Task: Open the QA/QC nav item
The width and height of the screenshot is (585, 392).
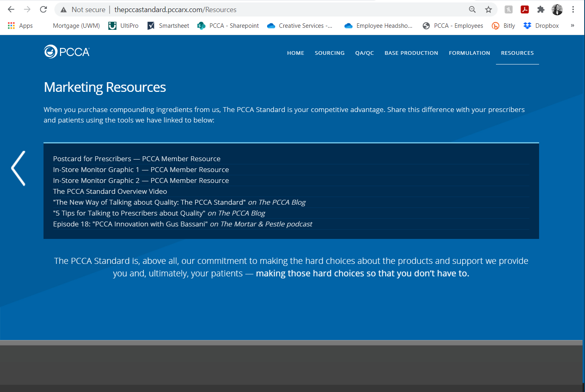Action: pos(365,53)
